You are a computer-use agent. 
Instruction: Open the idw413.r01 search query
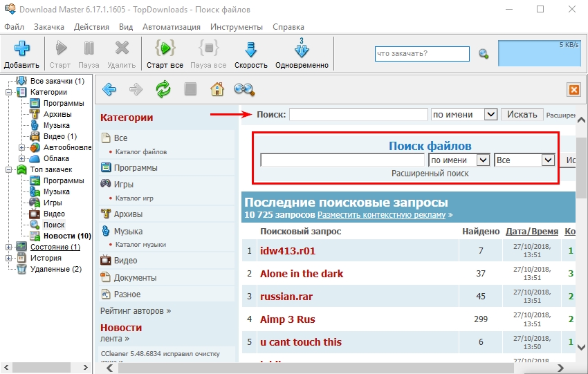pos(288,251)
